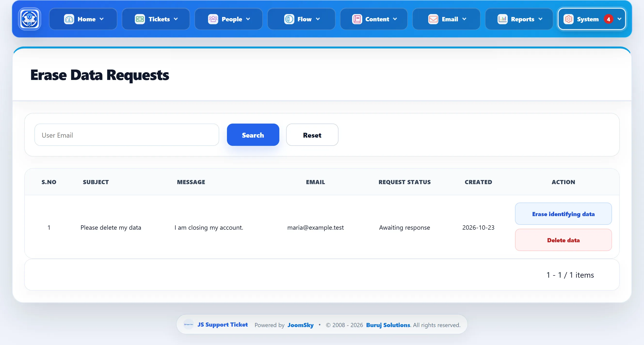This screenshot has height=345, width=644.
Task: Click the '1 - 1 / 1 items' pagination text
Action: tap(570, 275)
